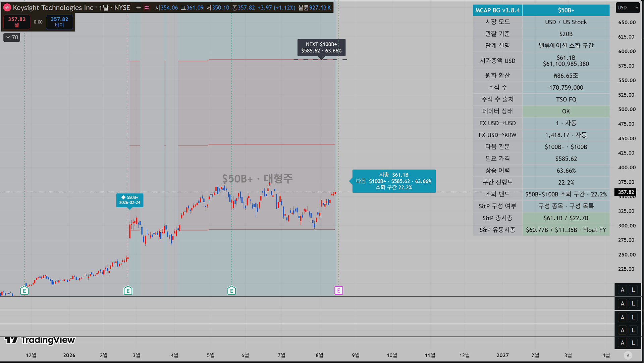Click the Keysight Technologies Inc symbol title
Image resolution: width=644 pixels, height=363 pixels.
tap(53, 8)
